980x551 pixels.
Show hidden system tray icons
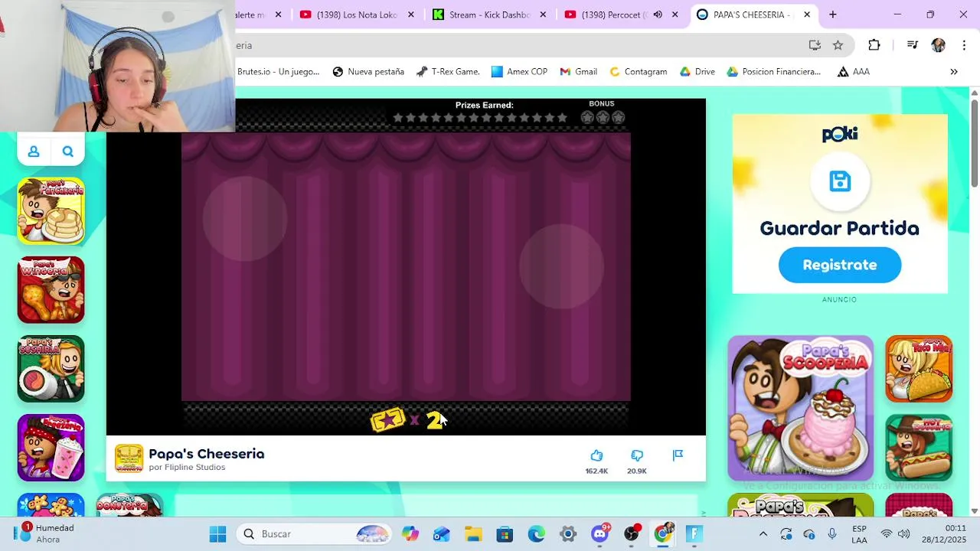pos(763,534)
